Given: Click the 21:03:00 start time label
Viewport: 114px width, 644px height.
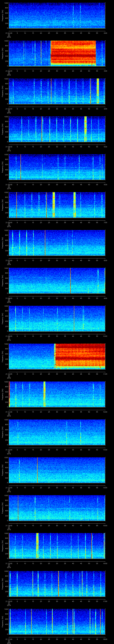Looking at the screenshot, I should pos(9,109).
